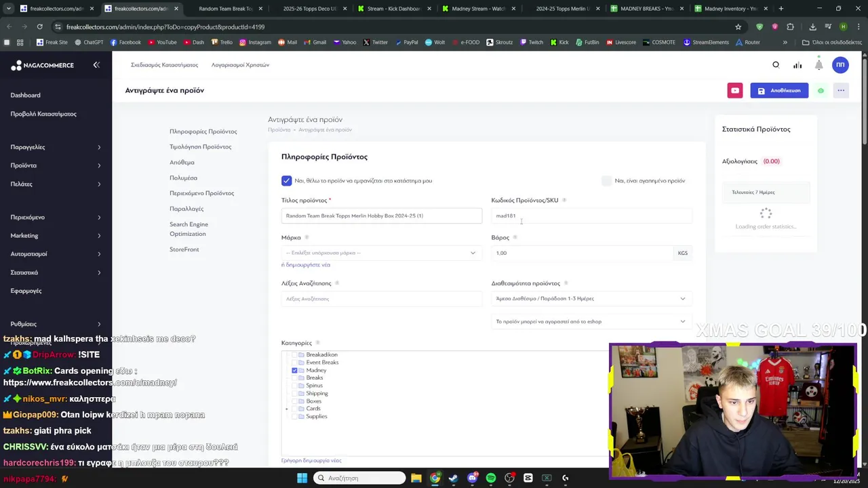The height and width of the screenshot is (488, 868).
Task: Bookmark this page with the star icon
Action: [x=738, y=26]
